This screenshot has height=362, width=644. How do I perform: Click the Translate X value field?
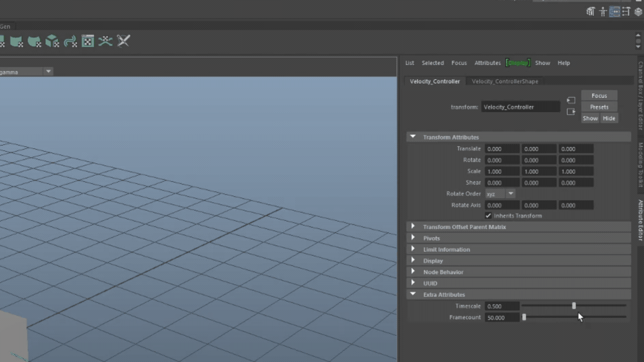(502, 149)
